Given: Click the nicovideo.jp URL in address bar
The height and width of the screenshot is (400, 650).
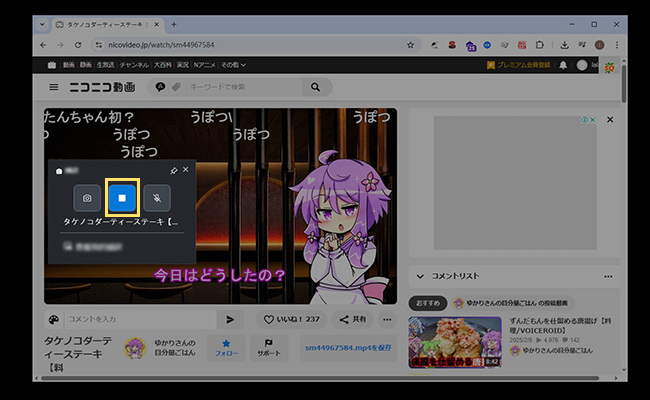Looking at the screenshot, I should pos(161,45).
